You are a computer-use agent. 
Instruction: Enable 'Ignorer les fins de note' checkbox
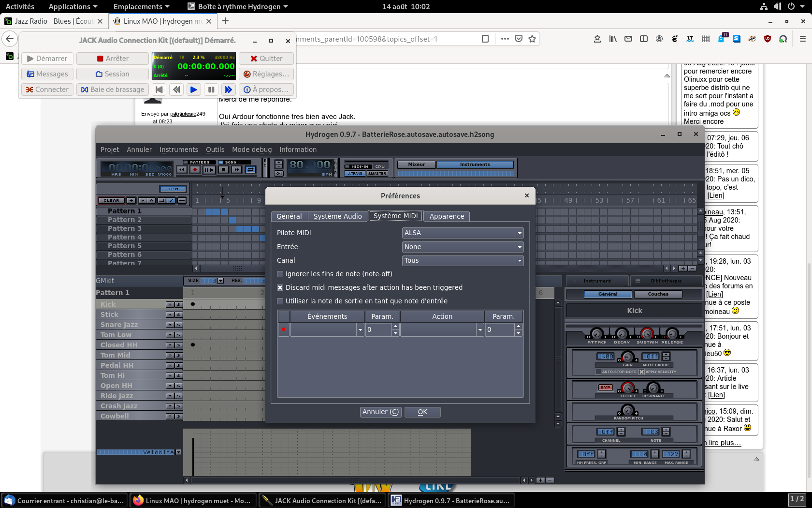click(280, 274)
